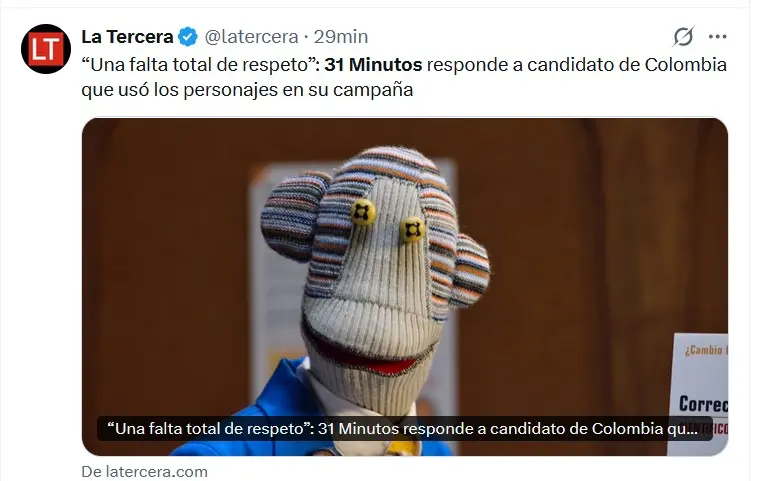Open the De latercera.com source link
Image resolution: width=767 pixels, height=481 pixels.
pyautogui.click(x=144, y=472)
